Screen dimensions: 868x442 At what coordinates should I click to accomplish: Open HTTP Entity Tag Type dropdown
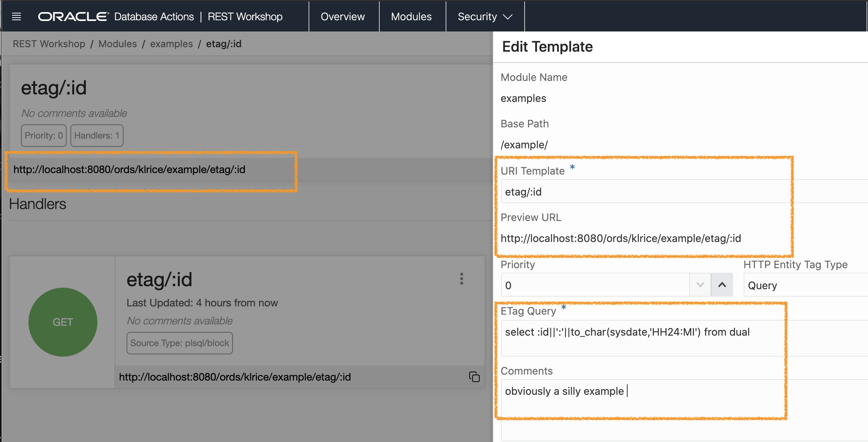pyautogui.click(x=806, y=285)
